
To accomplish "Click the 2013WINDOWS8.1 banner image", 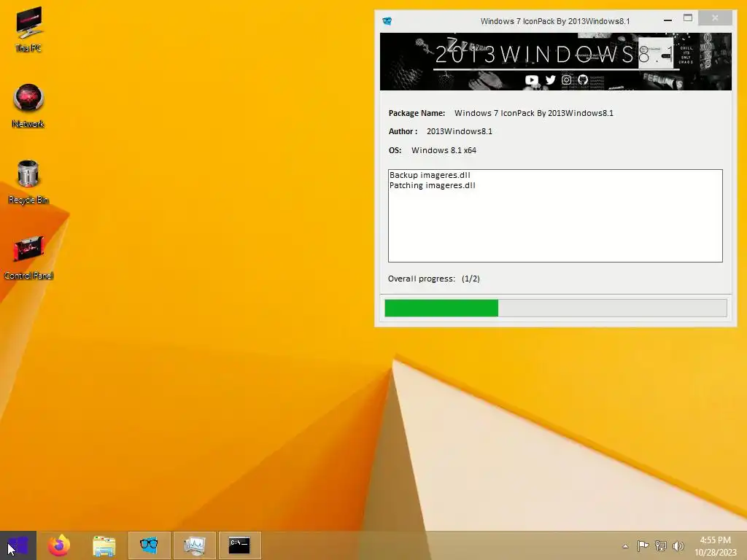I will (555, 61).
